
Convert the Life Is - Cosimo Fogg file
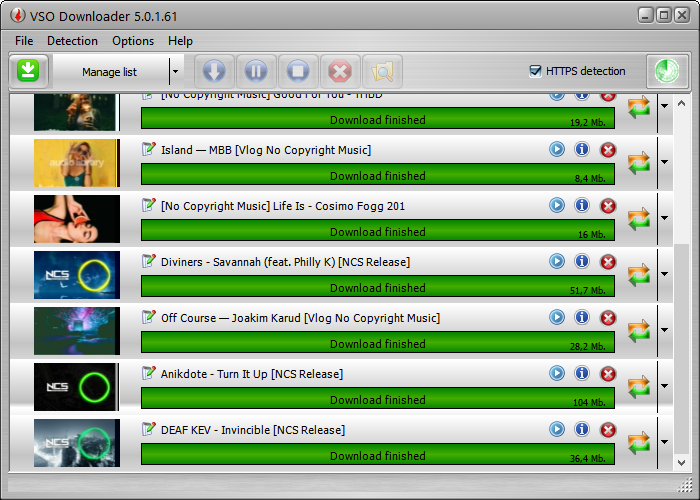pyautogui.click(x=639, y=219)
